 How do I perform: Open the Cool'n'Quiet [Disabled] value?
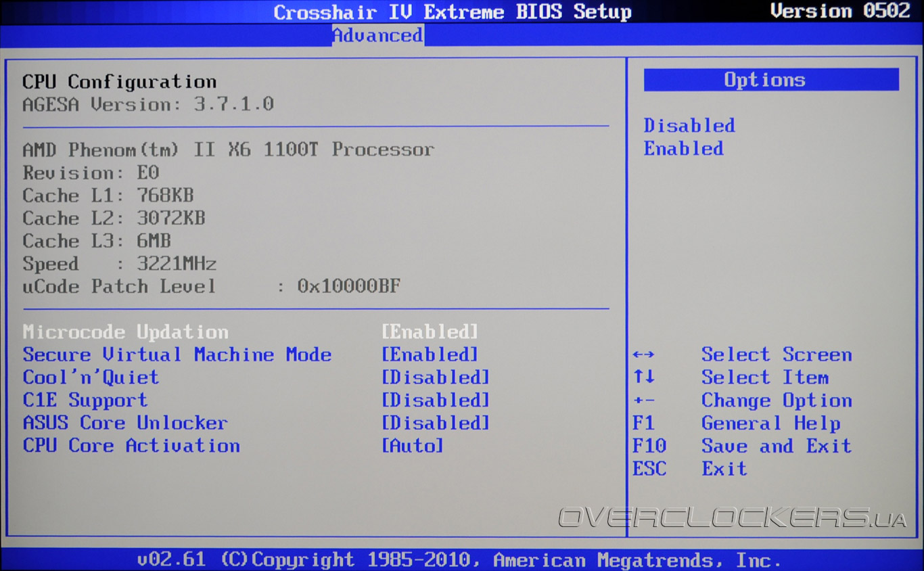(x=435, y=378)
